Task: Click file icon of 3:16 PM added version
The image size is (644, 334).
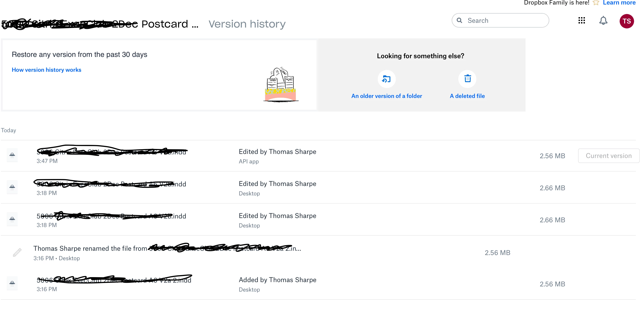Action: (x=12, y=283)
